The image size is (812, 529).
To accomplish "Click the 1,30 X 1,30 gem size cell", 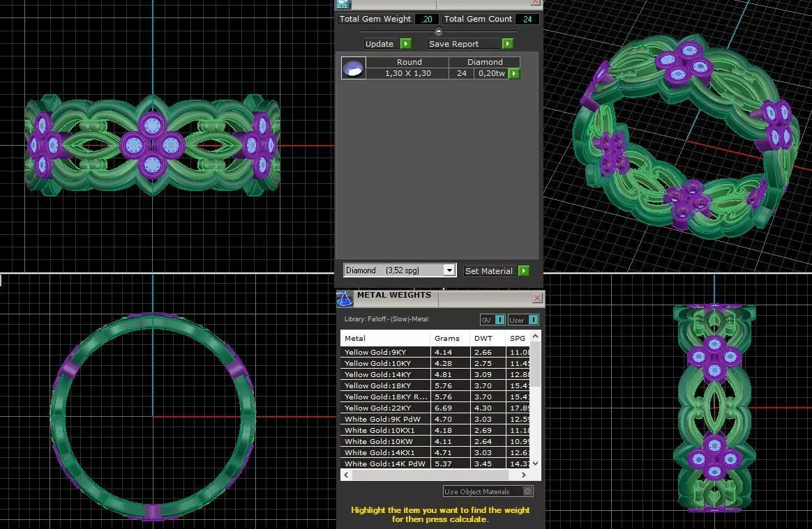I will pos(407,73).
